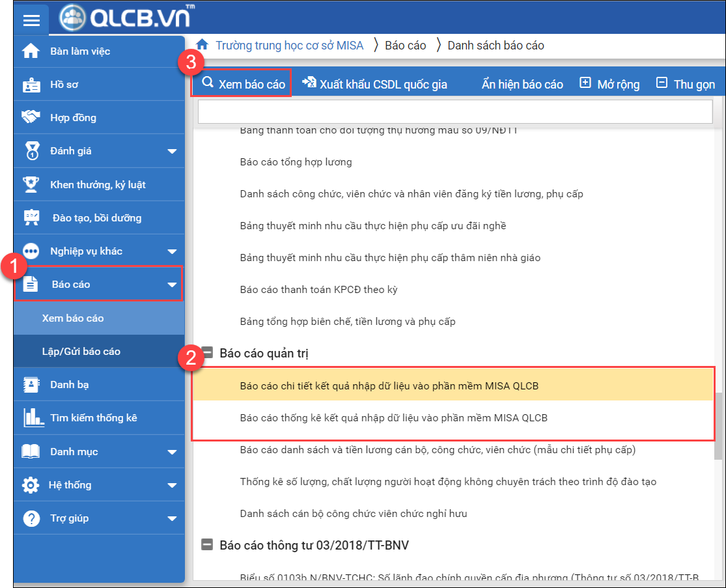Screen dimensions: 726x588
Task: Collapse the Báo cáo quản trị group
Action: 207,354
